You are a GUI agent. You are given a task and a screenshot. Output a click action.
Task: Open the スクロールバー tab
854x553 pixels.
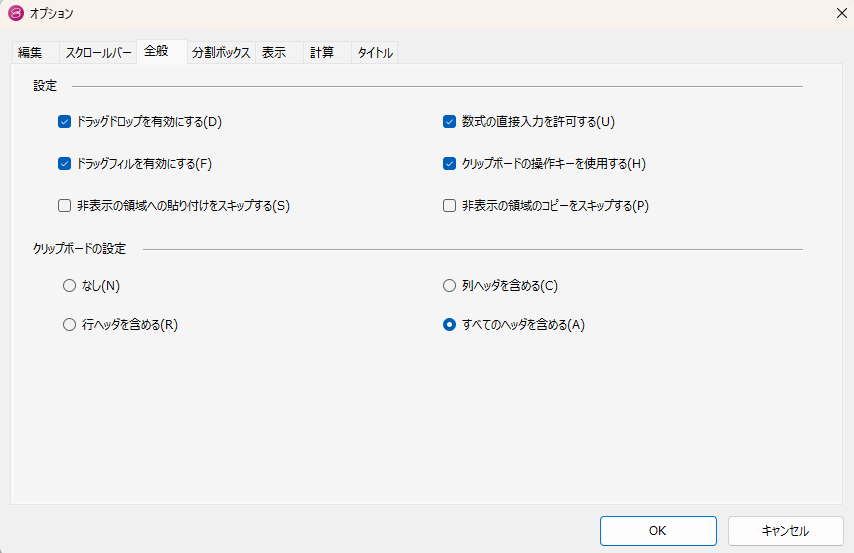(98, 53)
